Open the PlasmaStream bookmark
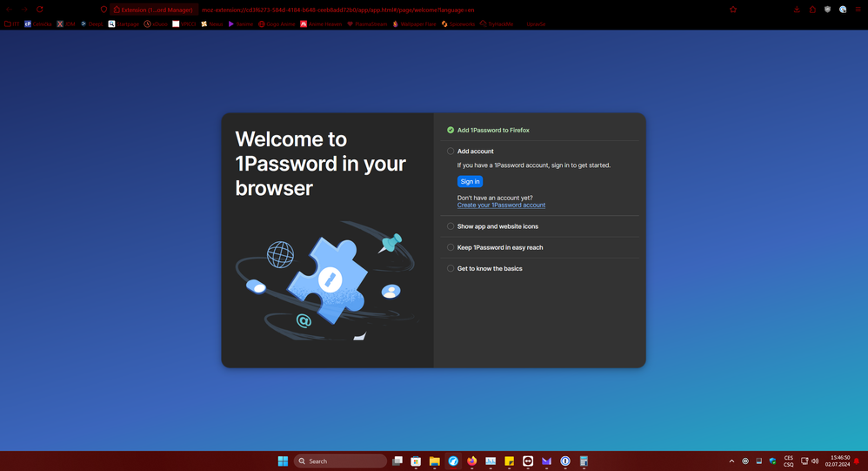This screenshot has width=868, height=471. [367, 24]
